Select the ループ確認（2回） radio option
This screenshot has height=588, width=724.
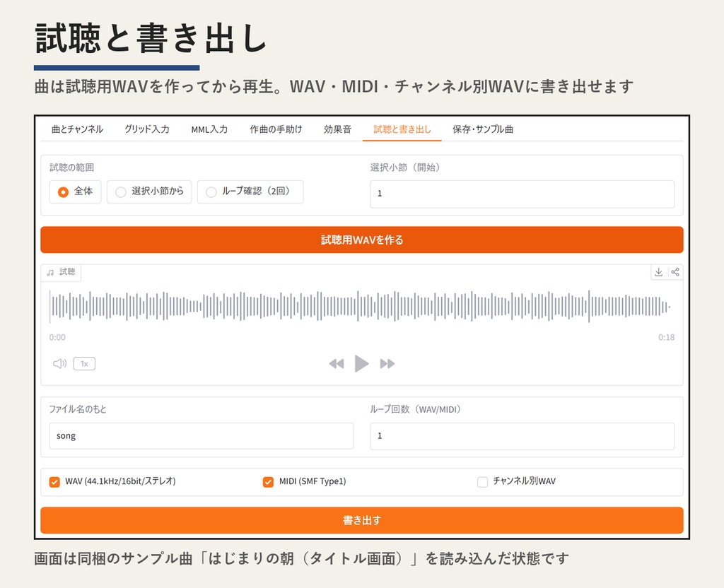(250, 192)
